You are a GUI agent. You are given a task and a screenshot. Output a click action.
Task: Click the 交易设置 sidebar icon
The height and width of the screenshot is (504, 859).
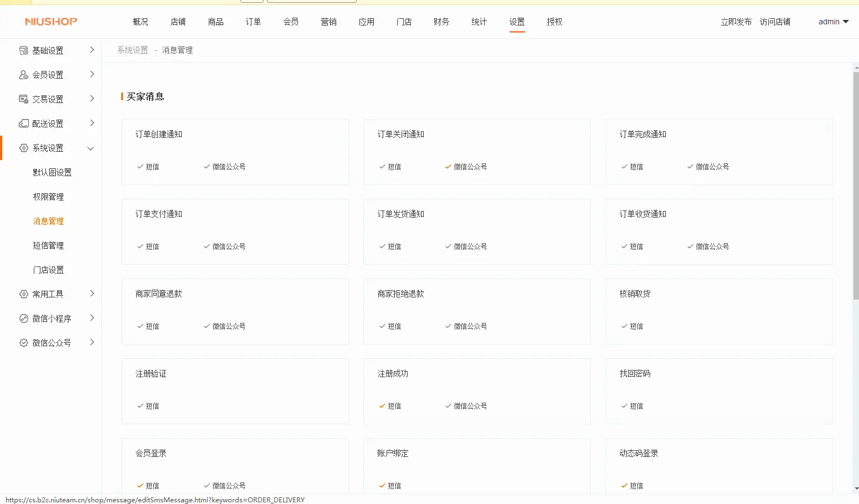tap(24, 99)
